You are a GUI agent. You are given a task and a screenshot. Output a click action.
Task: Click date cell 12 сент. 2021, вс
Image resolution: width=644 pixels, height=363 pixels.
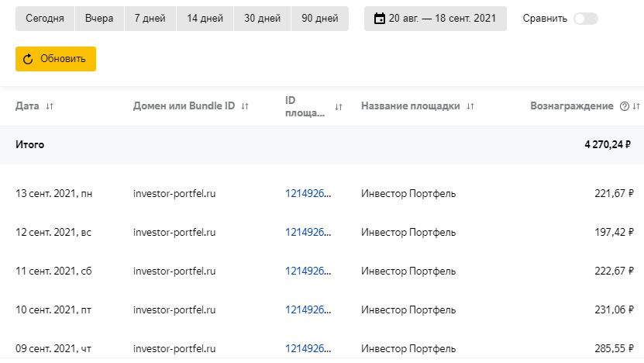[x=53, y=232]
